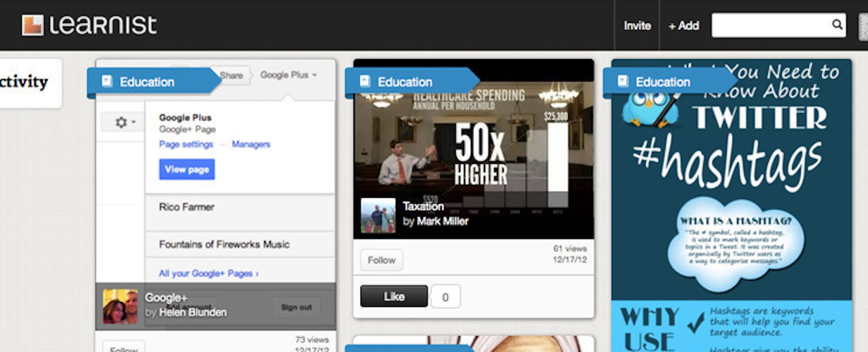Select Fountains of Fireworks Music entry
The width and height of the screenshot is (868, 352).
[240, 244]
